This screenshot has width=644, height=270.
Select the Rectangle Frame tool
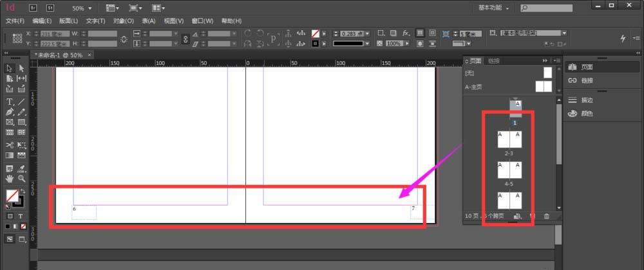tap(10, 122)
